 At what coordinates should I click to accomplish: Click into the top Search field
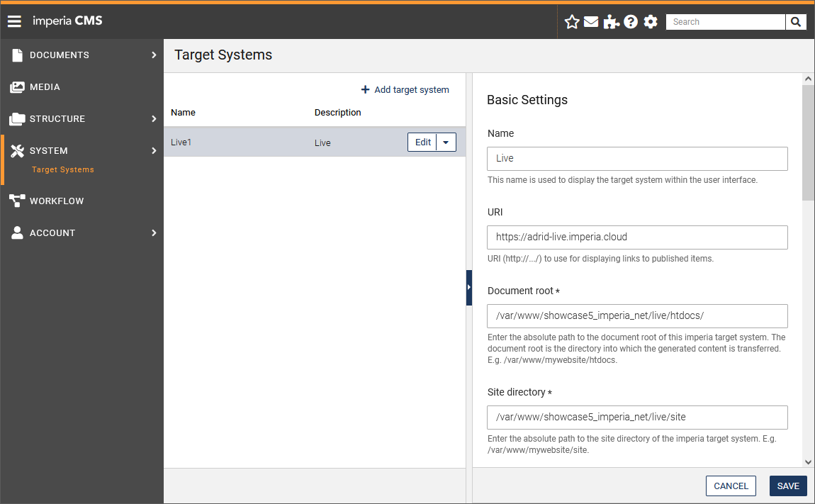726,22
